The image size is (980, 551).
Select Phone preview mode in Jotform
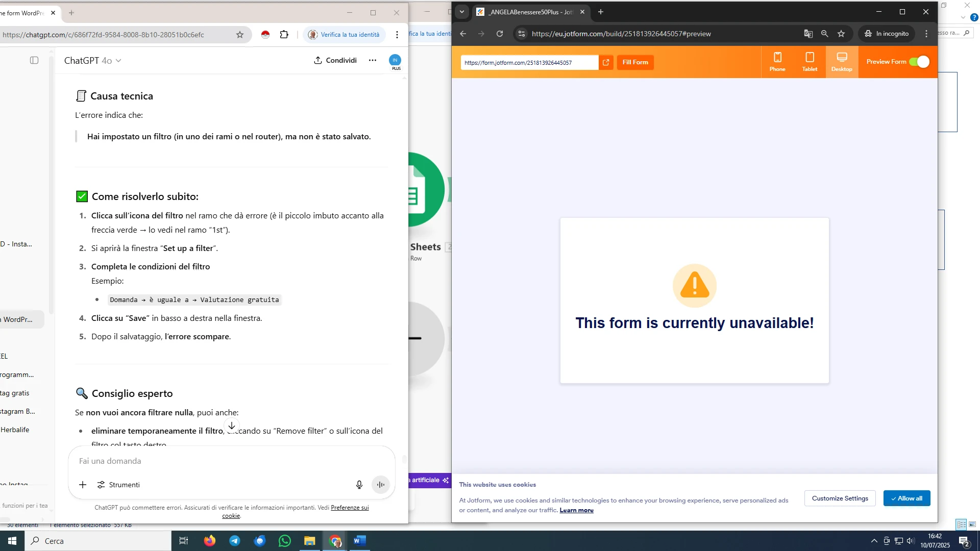[x=777, y=61]
